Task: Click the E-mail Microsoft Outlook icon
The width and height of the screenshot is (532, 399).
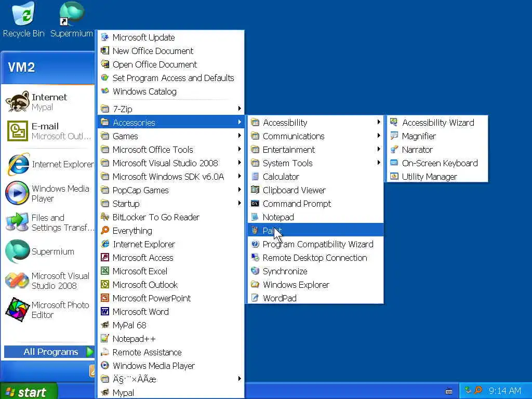Action: point(17,130)
